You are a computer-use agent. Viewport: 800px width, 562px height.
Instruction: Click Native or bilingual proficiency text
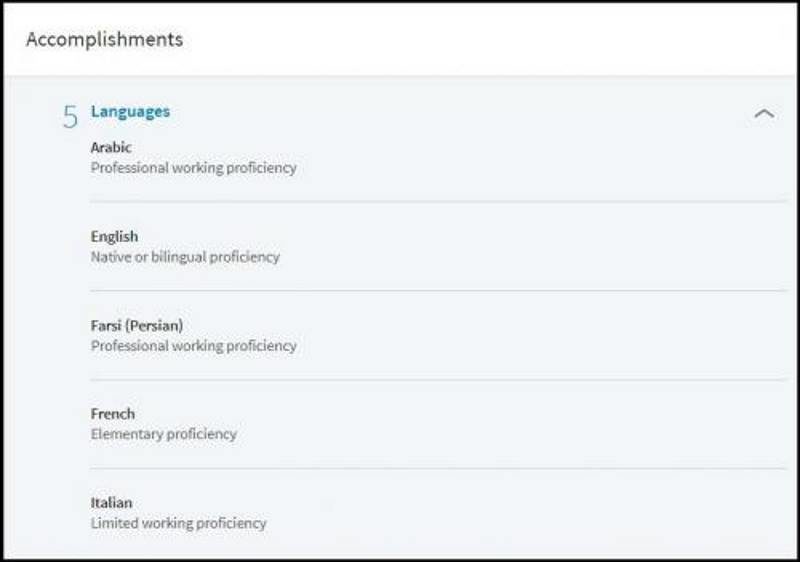[185, 257]
